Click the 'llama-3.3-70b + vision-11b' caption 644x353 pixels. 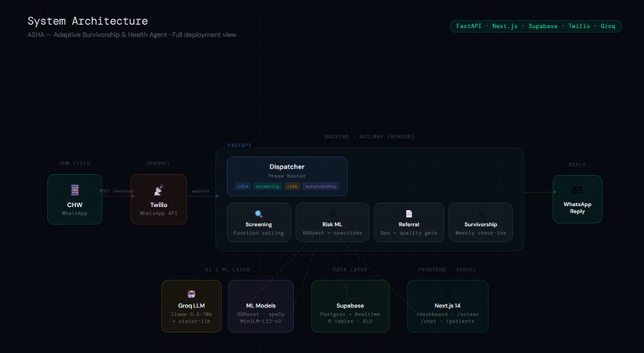click(192, 318)
